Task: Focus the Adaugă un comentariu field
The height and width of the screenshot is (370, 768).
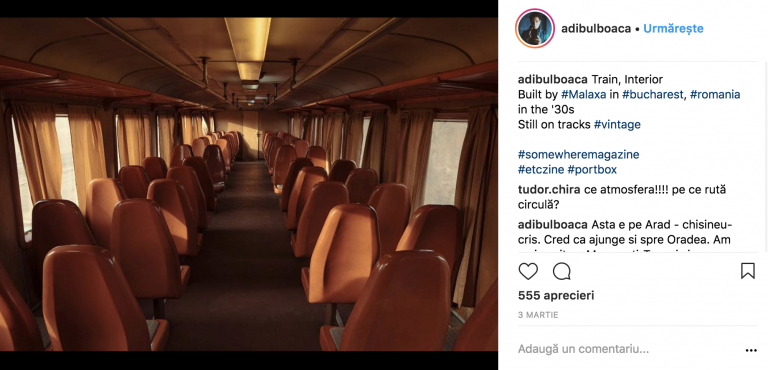Action: coord(627,349)
